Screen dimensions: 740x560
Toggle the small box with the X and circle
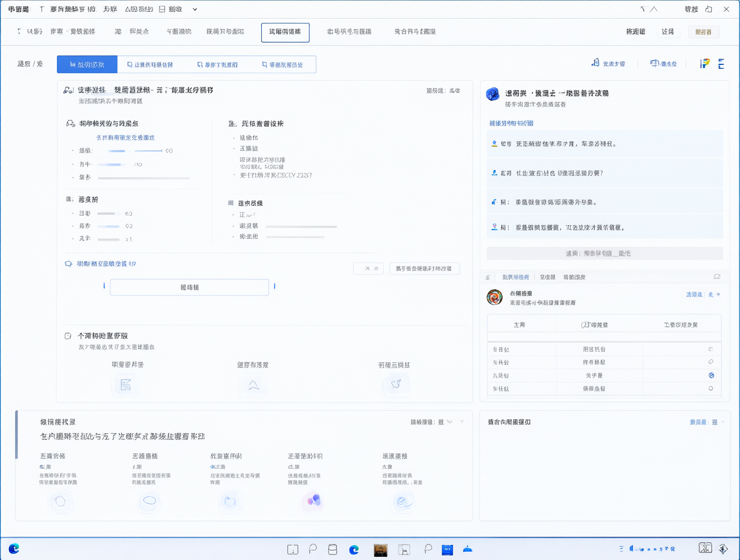(368, 269)
